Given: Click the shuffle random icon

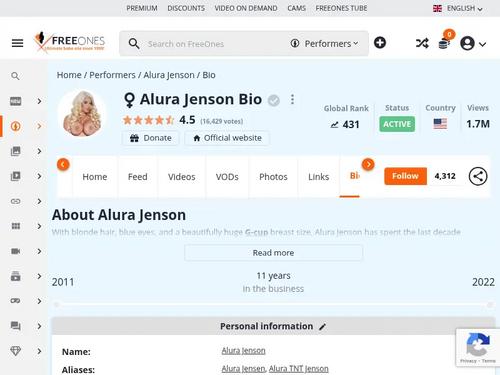Looking at the screenshot, I should 422,43.
